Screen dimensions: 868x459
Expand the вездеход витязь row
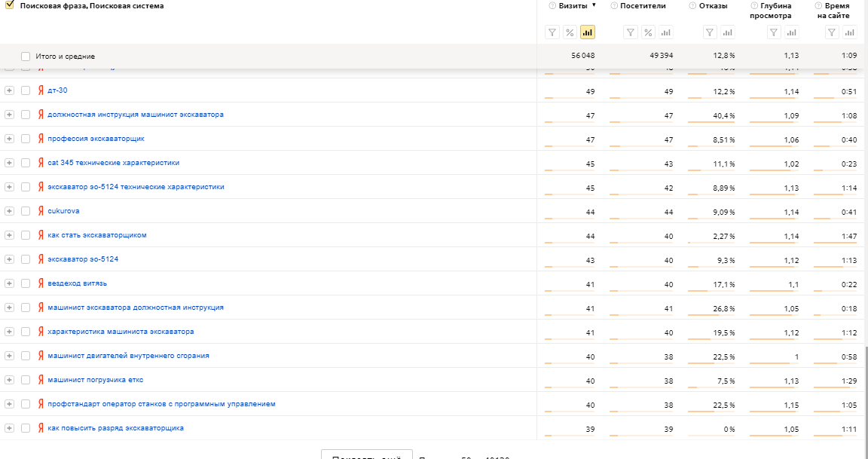click(x=9, y=283)
